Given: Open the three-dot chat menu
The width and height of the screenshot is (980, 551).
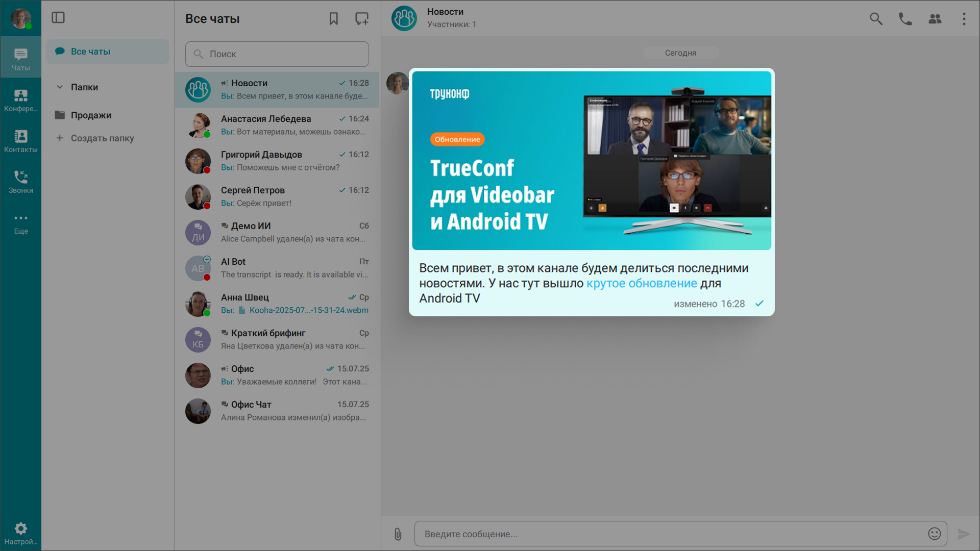Looking at the screenshot, I should [964, 19].
